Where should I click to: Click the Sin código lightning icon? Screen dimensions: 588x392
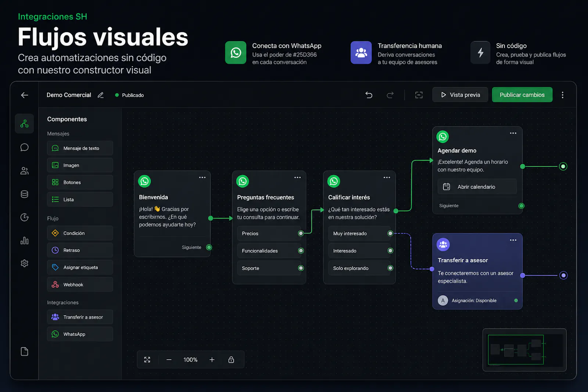480,53
